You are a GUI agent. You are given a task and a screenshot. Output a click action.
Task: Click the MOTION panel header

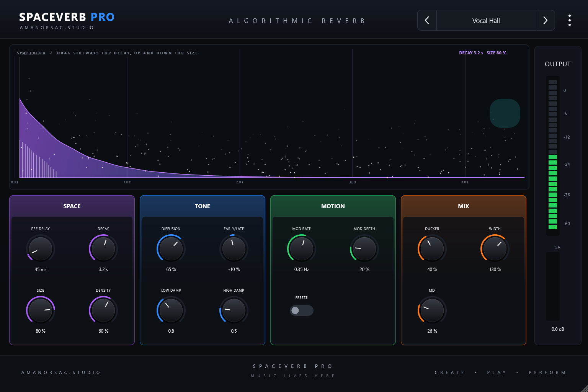[x=333, y=206]
